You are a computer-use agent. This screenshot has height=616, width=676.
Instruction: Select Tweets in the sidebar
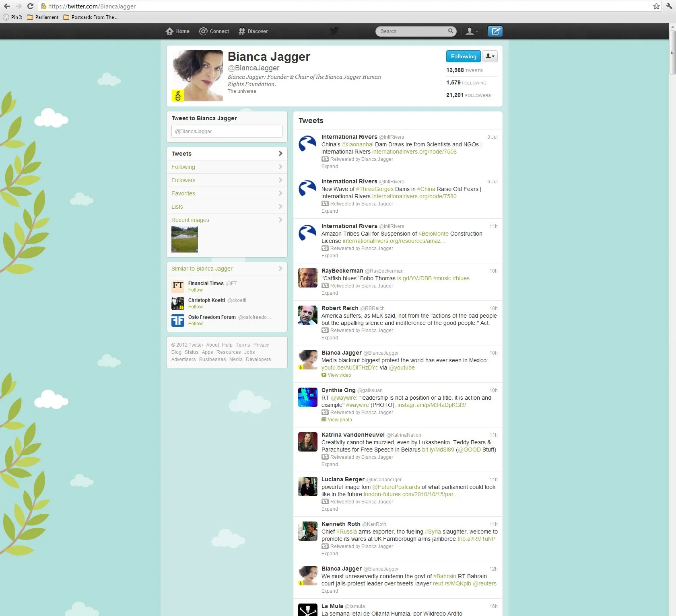pos(227,154)
